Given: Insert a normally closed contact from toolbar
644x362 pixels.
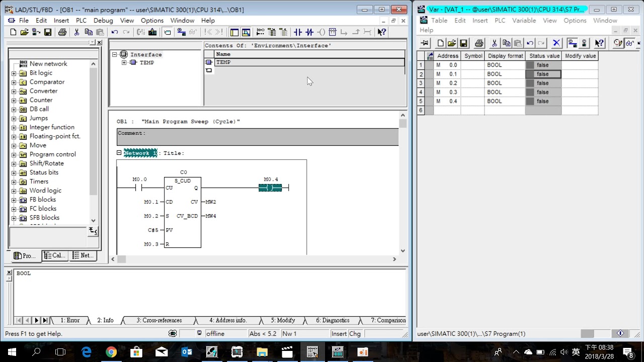Looking at the screenshot, I should point(309,32).
